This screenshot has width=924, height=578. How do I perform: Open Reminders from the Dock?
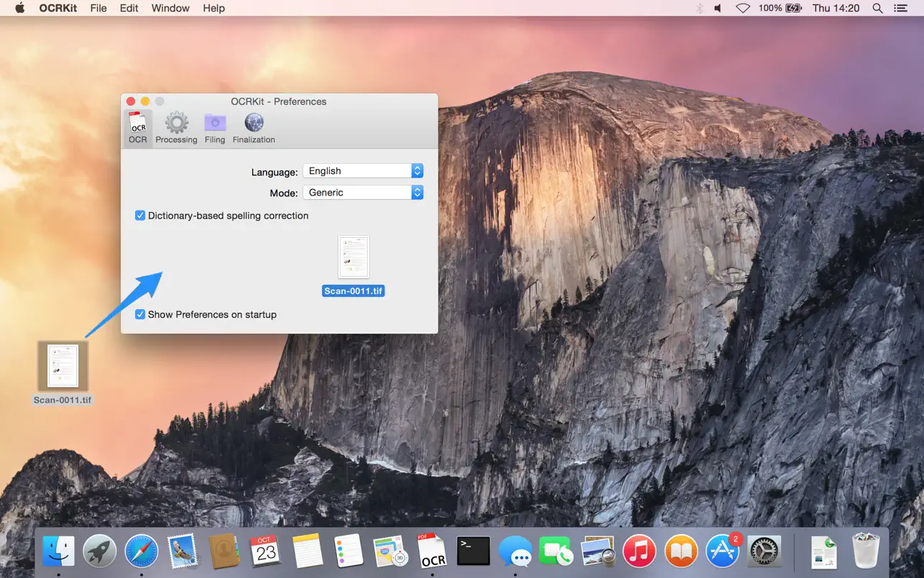point(349,551)
